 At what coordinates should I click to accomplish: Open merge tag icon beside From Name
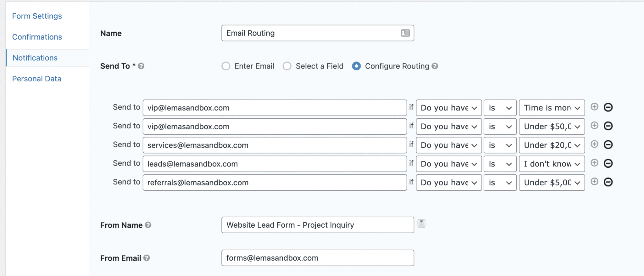421,223
